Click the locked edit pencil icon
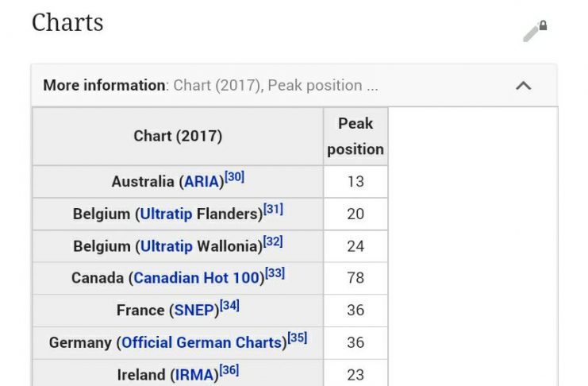This screenshot has width=588, height=386. coord(535,30)
